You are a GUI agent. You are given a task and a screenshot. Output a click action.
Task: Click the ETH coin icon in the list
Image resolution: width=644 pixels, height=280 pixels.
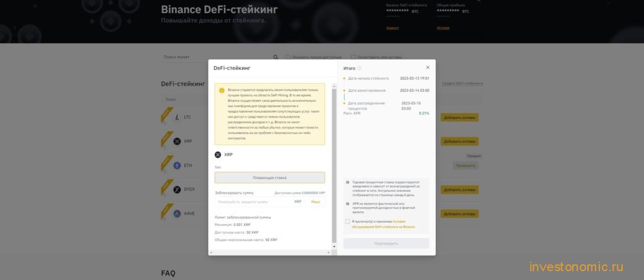tap(177, 165)
